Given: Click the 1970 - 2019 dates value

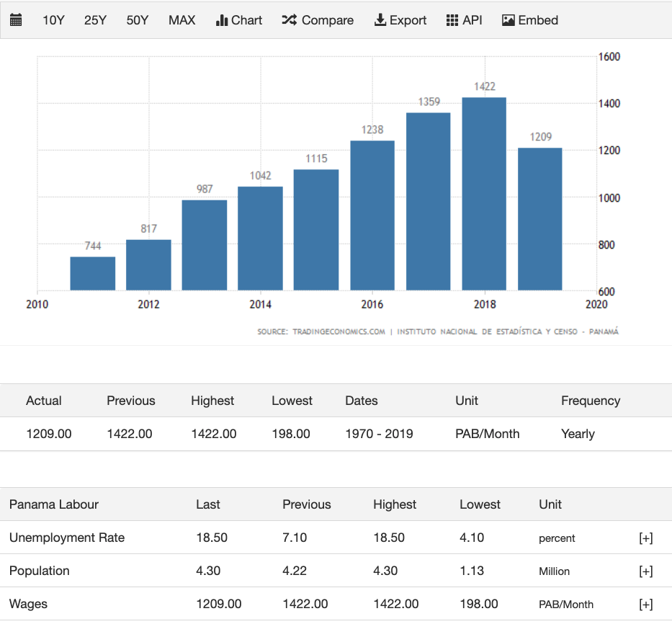Looking at the screenshot, I should (380, 434).
